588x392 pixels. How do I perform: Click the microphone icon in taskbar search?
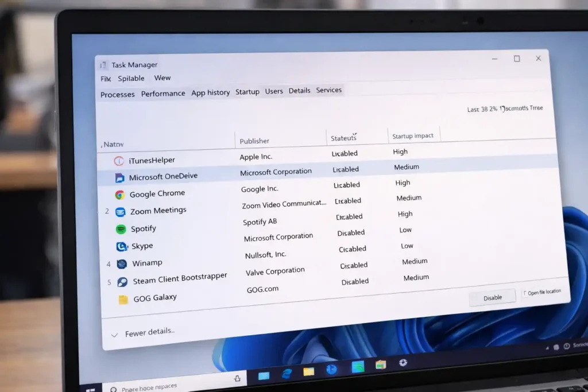pyautogui.click(x=237, y=378)
